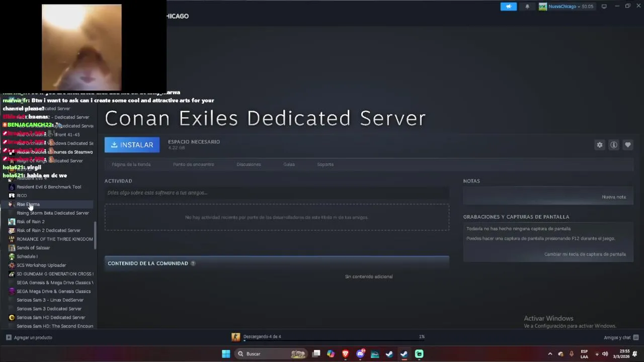The image size is (644, 362).
Task: Open the Página de la tienda tab
Action: pos(131,164)
